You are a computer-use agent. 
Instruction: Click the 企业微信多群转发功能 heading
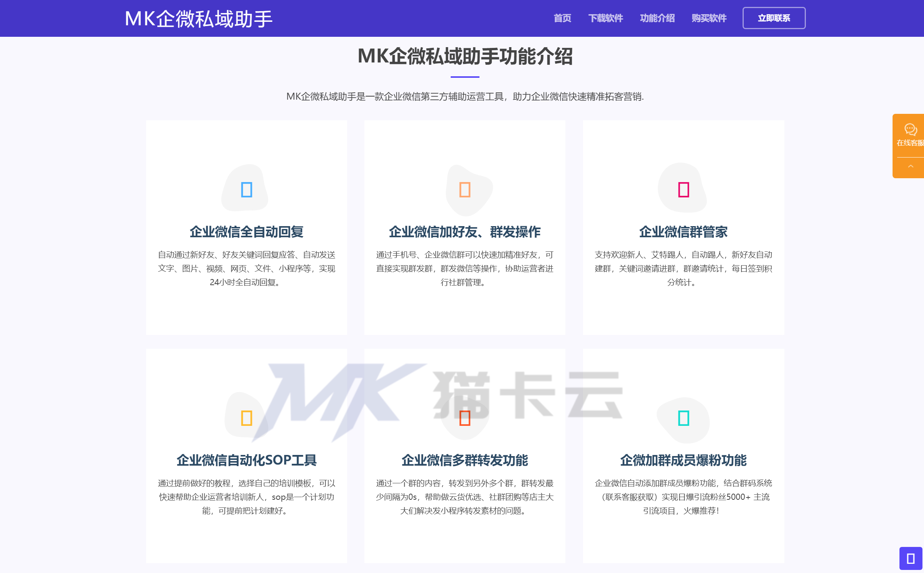(465, 460)
